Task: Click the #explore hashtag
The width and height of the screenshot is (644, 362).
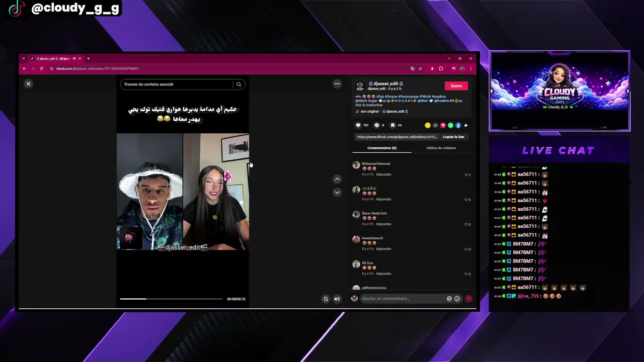Action: tap(439, 97)
